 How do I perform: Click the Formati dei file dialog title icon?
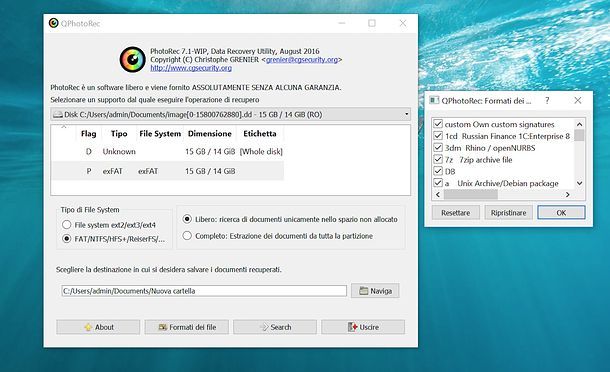coord(434,100)
